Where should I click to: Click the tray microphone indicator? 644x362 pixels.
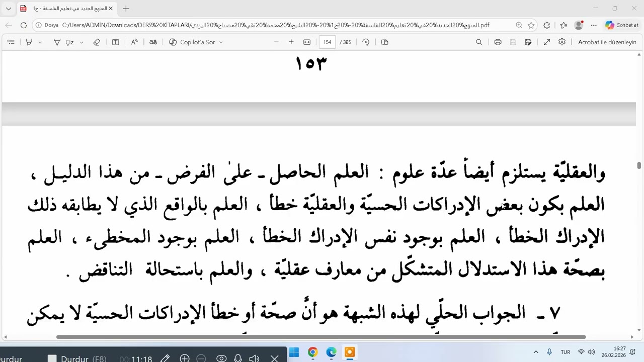(549, 352)
